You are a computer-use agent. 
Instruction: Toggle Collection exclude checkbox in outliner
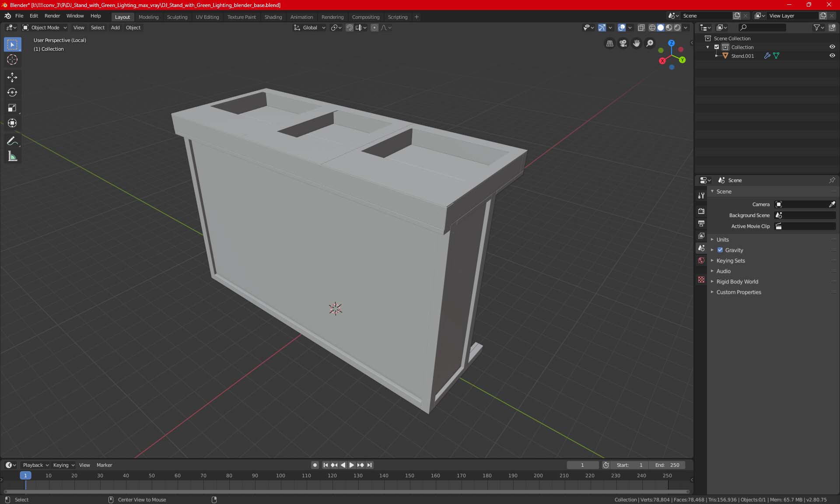tap(717, 47)
